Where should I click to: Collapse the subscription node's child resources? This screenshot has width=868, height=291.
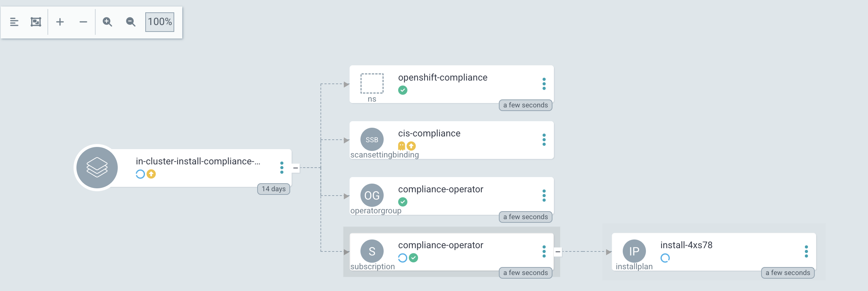click(558, 251)
